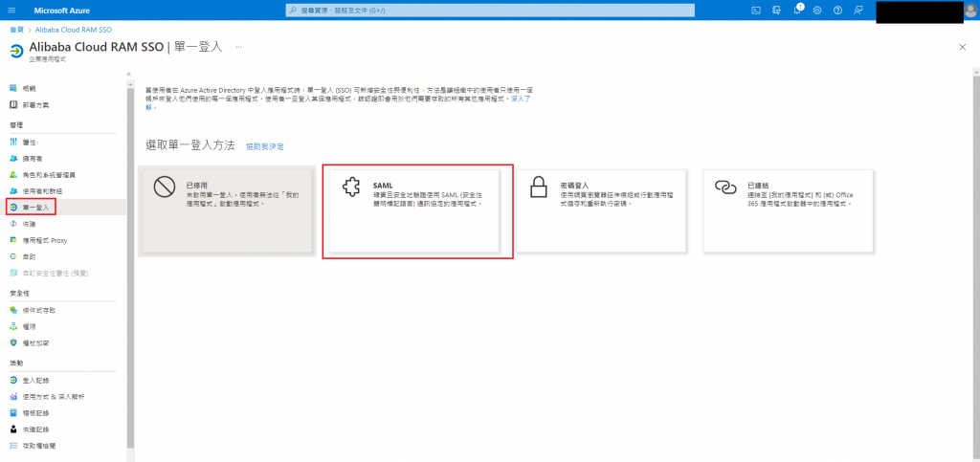The width and height of the screenshot is (980, 462).
Task: Collapse the sidebar with double chevron
Action: 129,74
